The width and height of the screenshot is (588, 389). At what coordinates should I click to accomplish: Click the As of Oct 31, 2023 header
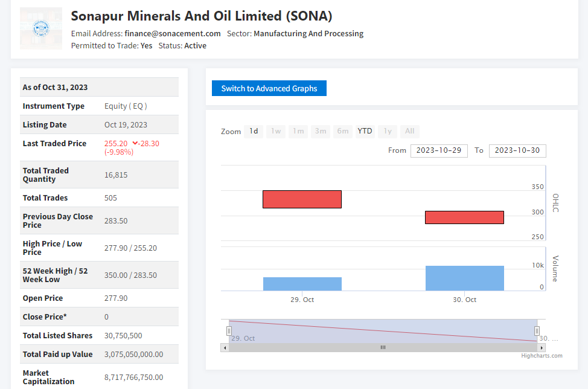point(55,88)
